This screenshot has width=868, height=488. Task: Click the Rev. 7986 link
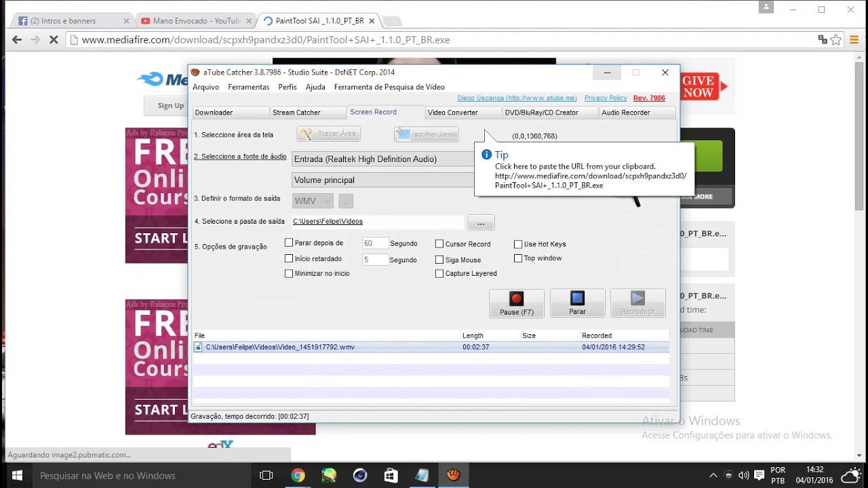coord(649,98)
